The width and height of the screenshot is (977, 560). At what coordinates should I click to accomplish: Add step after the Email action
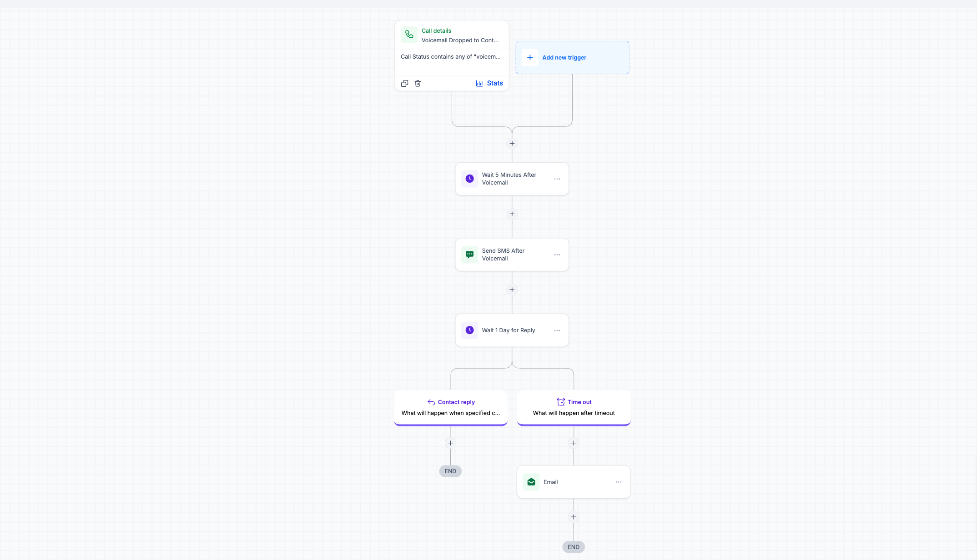[574, 517]
